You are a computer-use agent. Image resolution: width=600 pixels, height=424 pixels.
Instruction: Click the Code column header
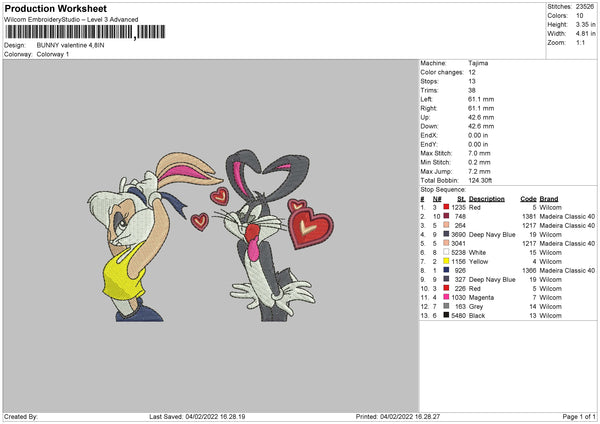[528, 199]
